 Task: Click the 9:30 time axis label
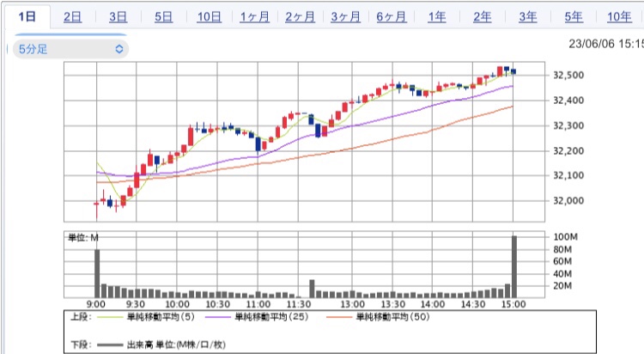point(136,304)
